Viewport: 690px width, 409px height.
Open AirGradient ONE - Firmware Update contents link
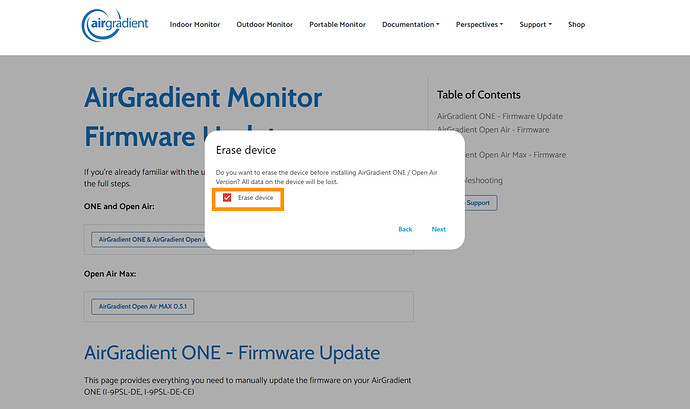[500, 116]
